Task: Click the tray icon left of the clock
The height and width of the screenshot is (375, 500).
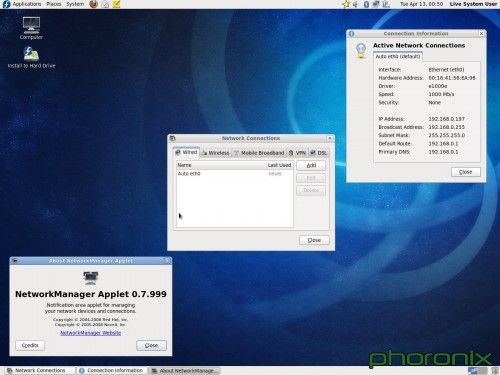Action: pos(386,4)
